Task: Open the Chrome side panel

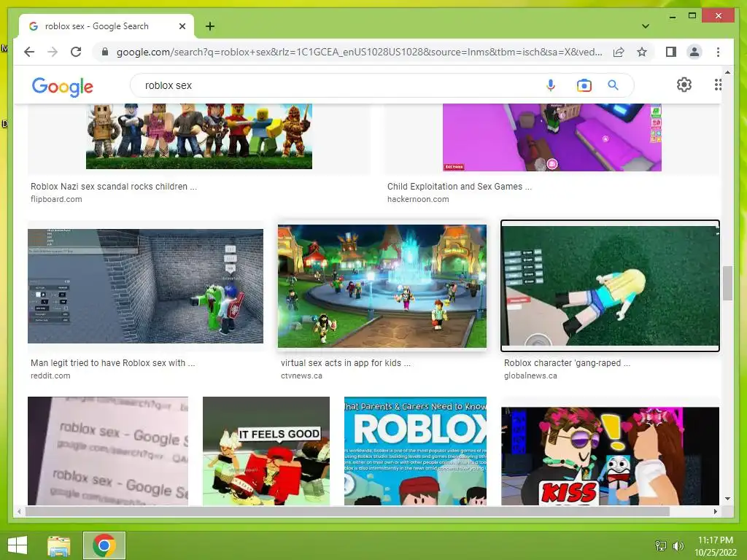Action: (671, 52)
